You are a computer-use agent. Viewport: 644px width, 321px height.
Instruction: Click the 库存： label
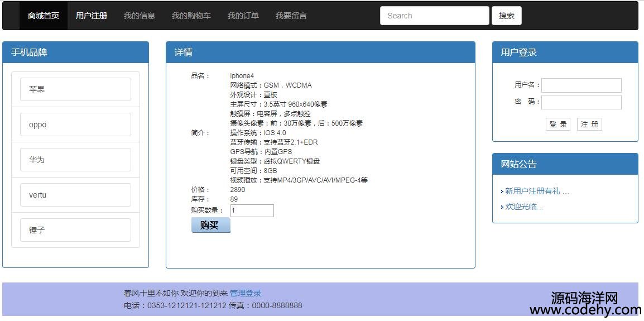pyautogui.click(x=200, y=199)
